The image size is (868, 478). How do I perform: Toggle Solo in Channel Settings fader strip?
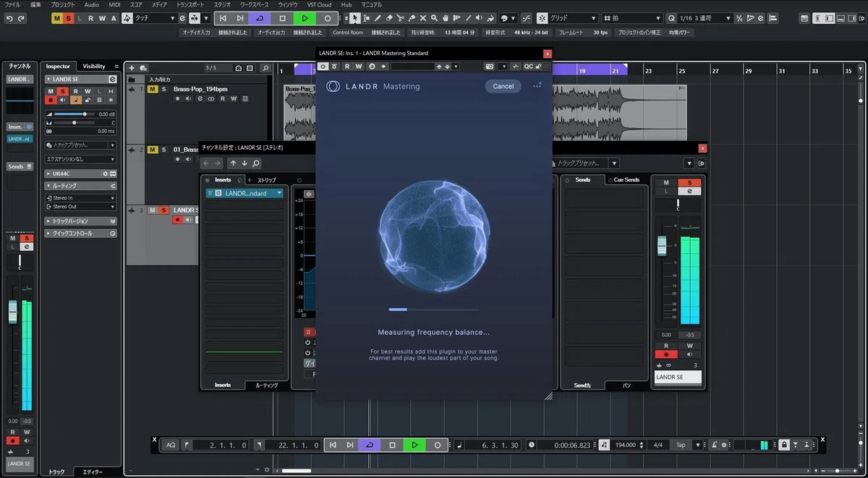(x=690, y=182)
